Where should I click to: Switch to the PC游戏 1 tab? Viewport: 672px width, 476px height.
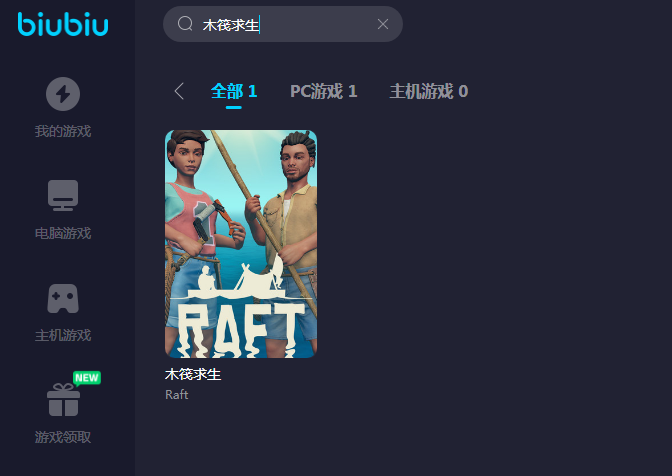(x=324, y=91)
